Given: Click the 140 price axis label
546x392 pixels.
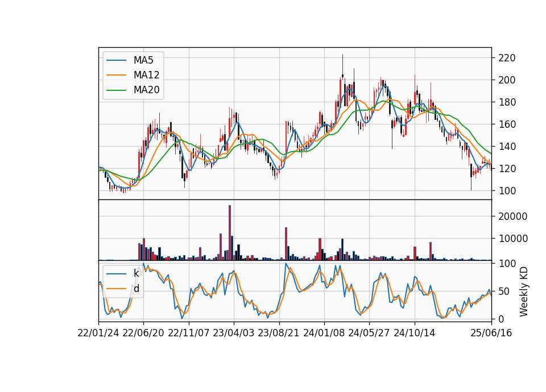Looking at the screenshot, I should click(x=507, y=147).
